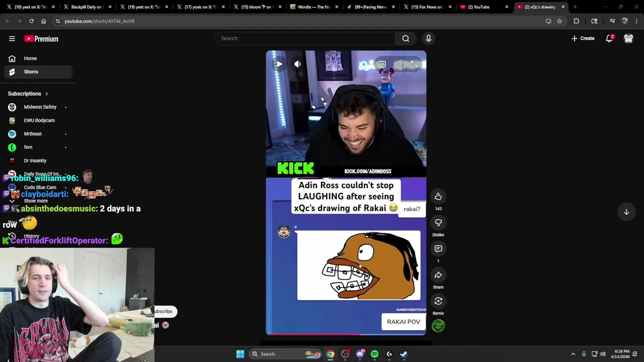Open Steam from the taskbar
644x362 pixels.
404,354
